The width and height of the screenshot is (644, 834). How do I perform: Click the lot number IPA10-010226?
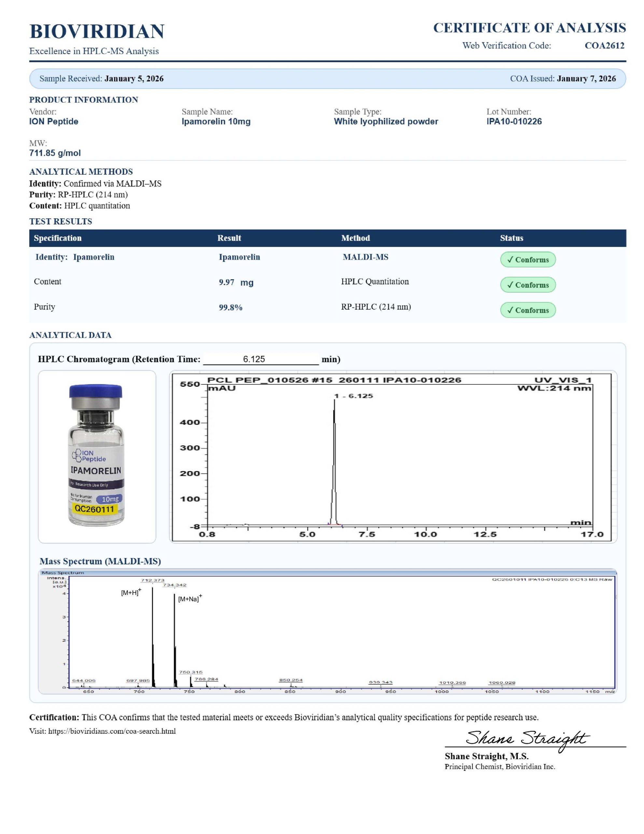pos(514,122)
